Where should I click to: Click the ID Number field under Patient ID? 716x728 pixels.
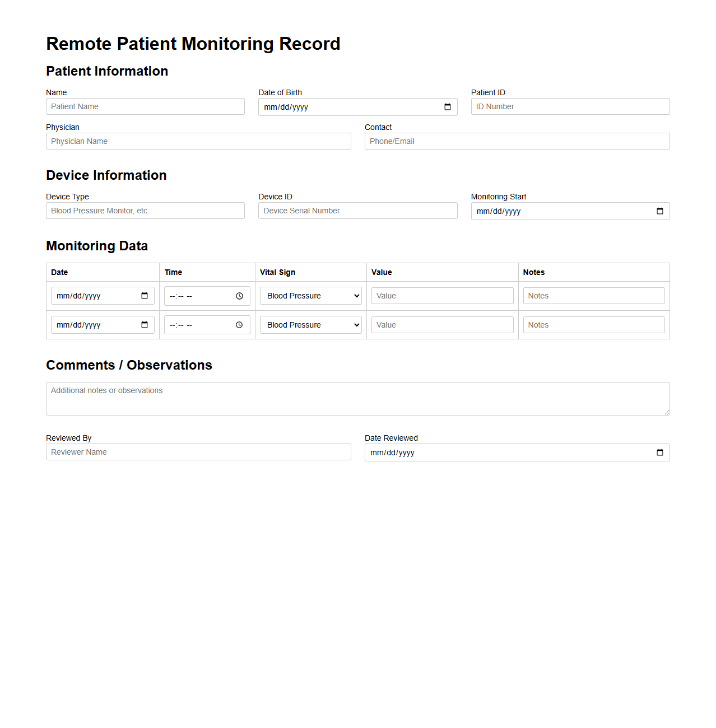point(569,106)
